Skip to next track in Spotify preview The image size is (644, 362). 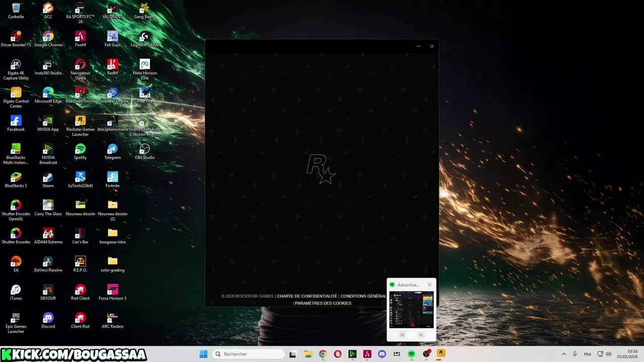(421, 335)
